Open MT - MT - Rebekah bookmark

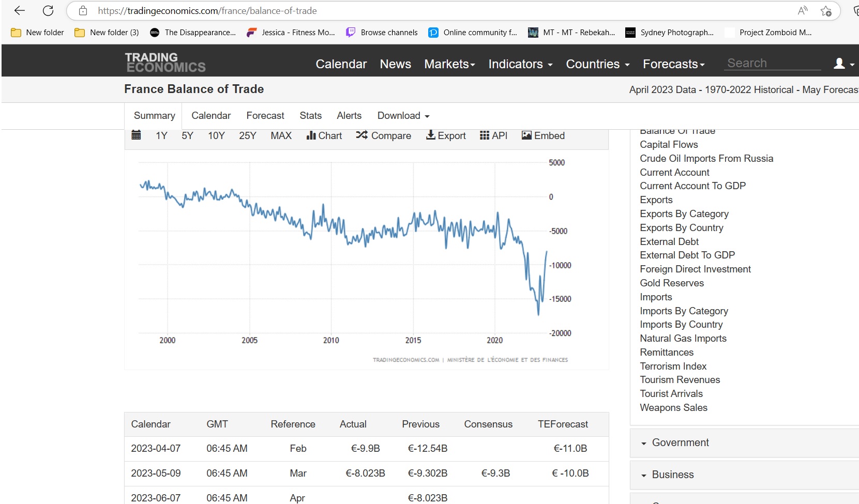[571, 32]
